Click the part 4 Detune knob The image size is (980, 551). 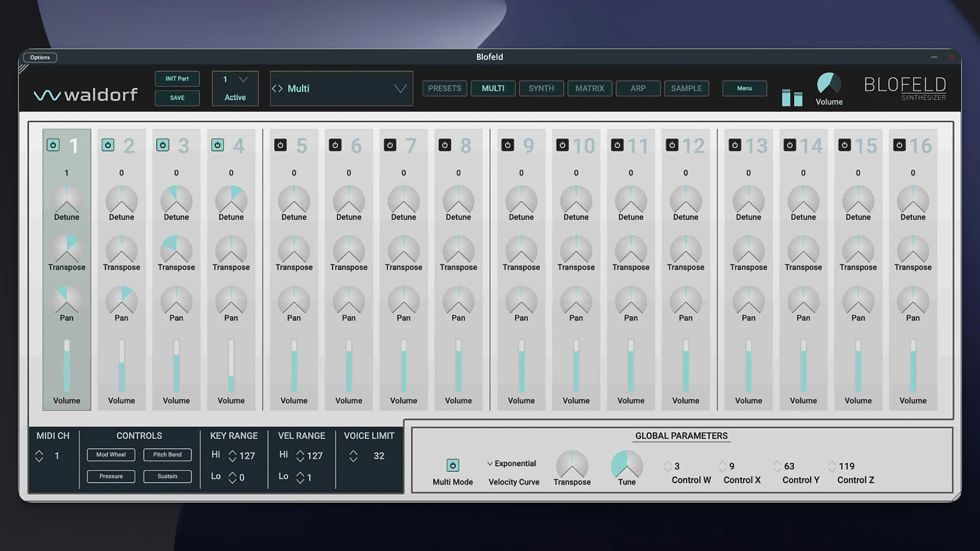tap(231, 200)
